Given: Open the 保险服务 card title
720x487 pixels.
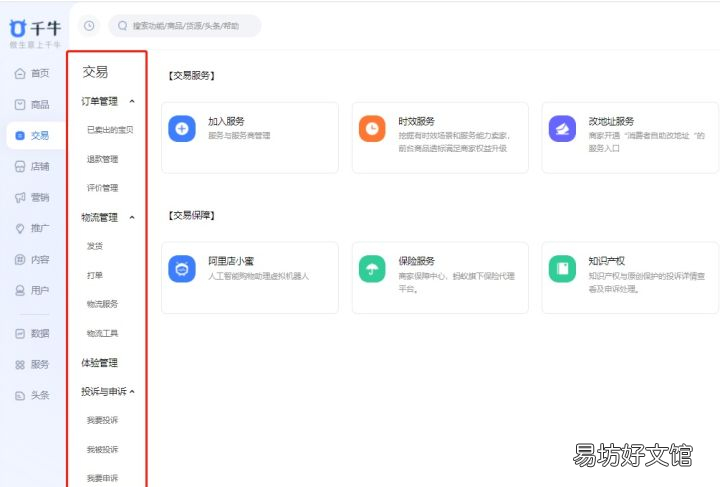Looking at the screenshot, I should click(416, 261).
